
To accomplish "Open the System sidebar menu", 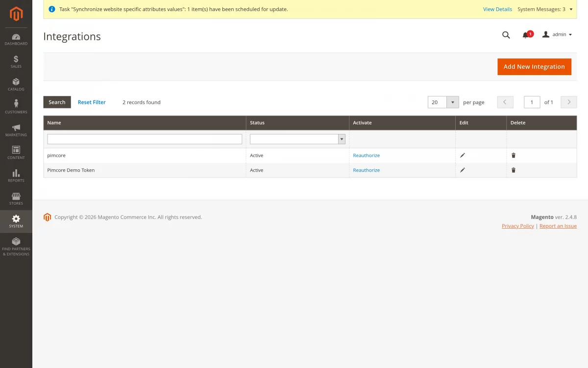I will 16,222.
